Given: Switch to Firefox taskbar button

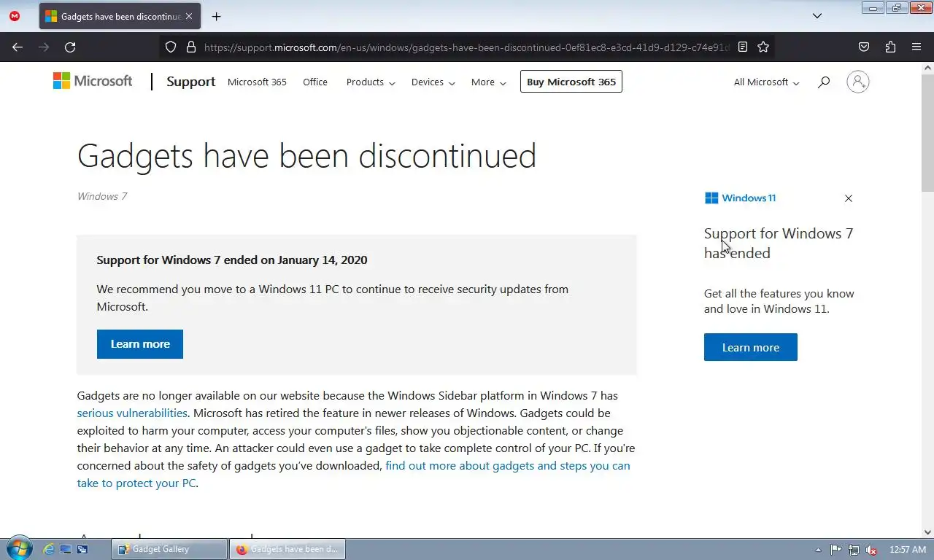Looking at the screenshot, I should coord(287,549).
